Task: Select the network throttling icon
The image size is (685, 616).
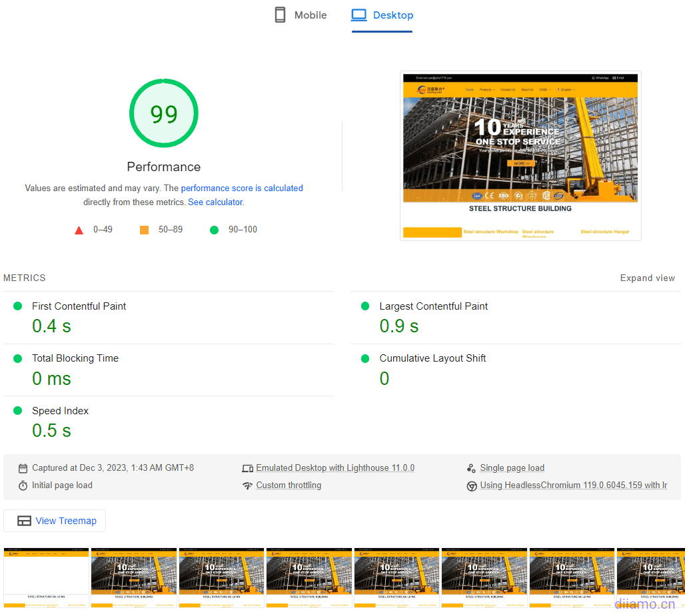Action: (248, 485)
